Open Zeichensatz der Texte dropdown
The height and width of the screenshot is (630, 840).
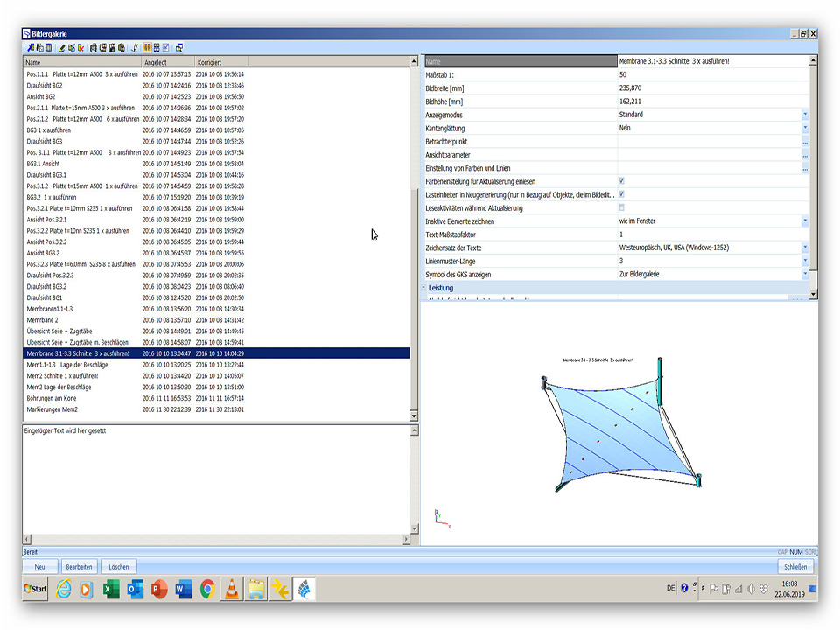(x=804, y=248)
